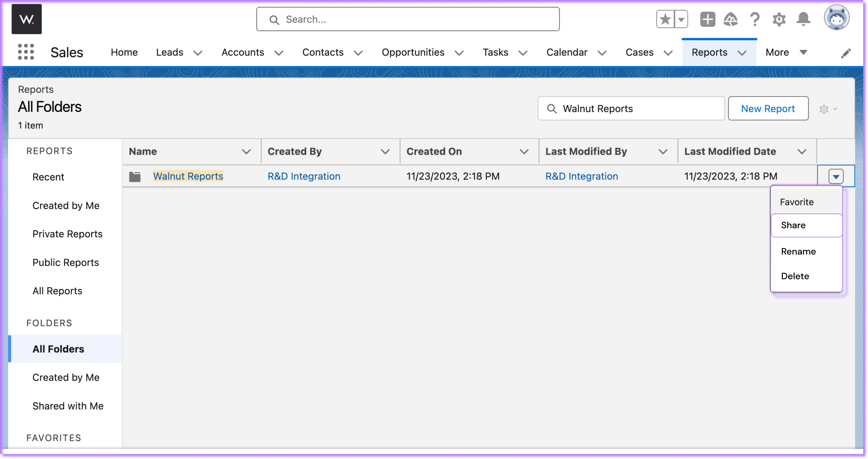
Task: Click magnifier icon in folder search
Action: tap(551, 109)
